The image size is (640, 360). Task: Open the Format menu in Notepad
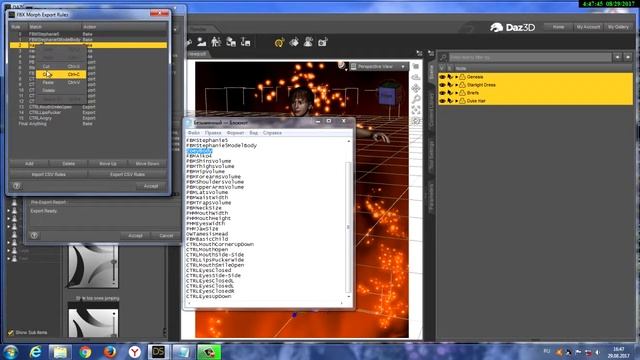click(235, 133)
